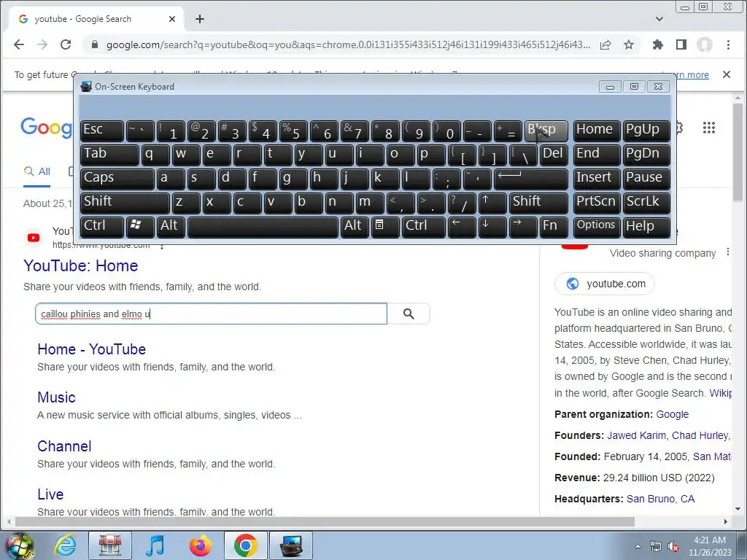This screenshot has height=560, width=747.
Task: Open the Chrome profile avatar
Action: 705,44
